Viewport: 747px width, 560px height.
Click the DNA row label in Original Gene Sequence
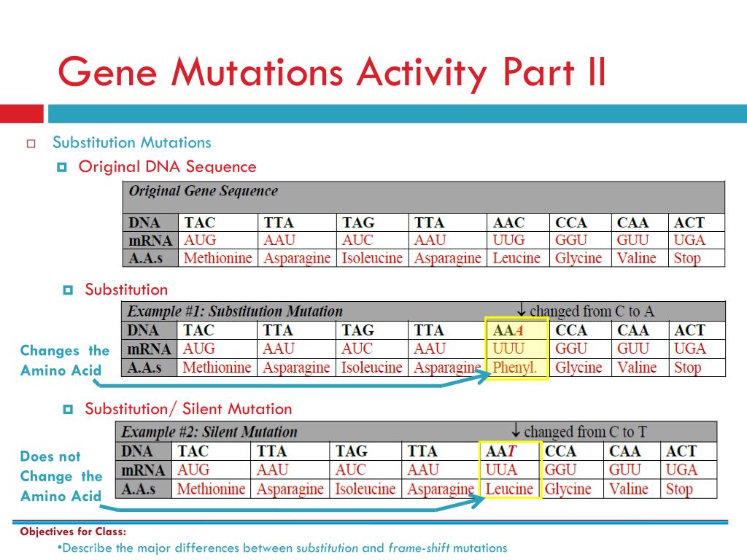coord(144,223)
